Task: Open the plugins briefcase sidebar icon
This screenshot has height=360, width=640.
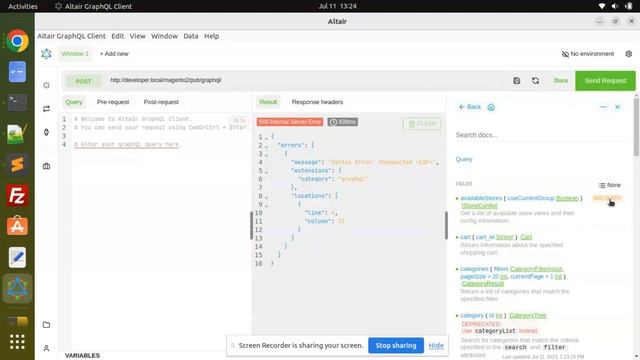Action: pyautogui.click(x=47, y=166)
